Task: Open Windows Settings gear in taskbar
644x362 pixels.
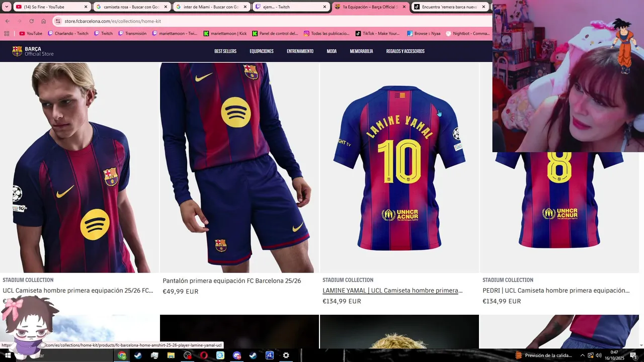Action: [x=286, y=355]
